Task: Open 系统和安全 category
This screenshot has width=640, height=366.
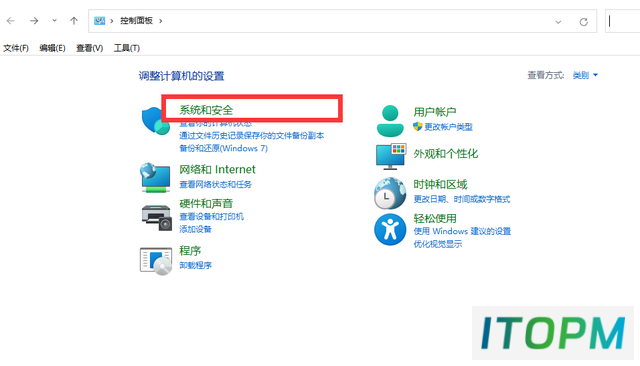Action: coord(206,110)
